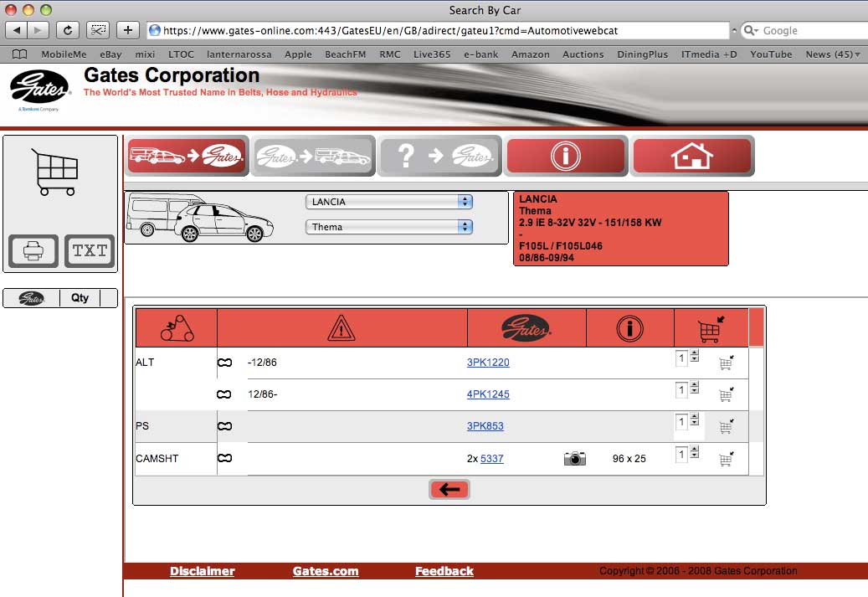Screen dimensions: 868x597
Task: Click belt loop icon in 12/86- row
Action: point(224,394)
